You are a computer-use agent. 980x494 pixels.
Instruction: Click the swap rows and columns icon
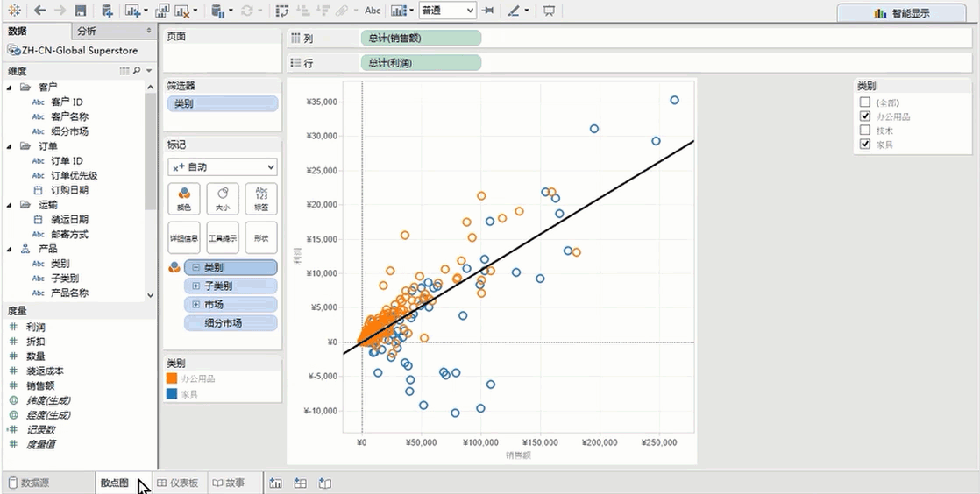(282, 11)
